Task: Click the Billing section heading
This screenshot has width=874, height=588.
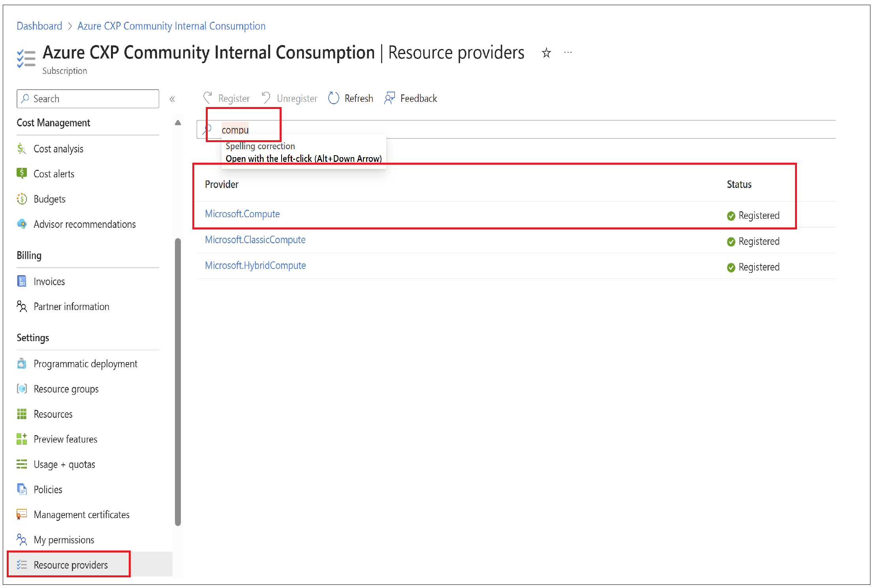Action: click(29, 255)
